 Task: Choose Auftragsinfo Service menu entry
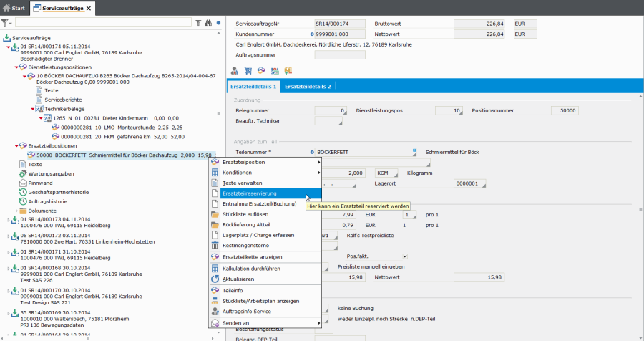265,312
